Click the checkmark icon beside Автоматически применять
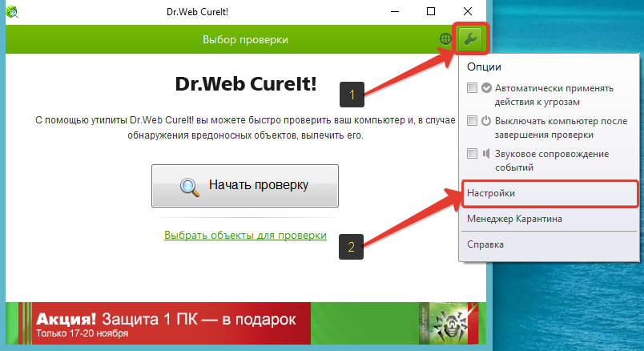The image size is (644, 351). pos(486,88)
